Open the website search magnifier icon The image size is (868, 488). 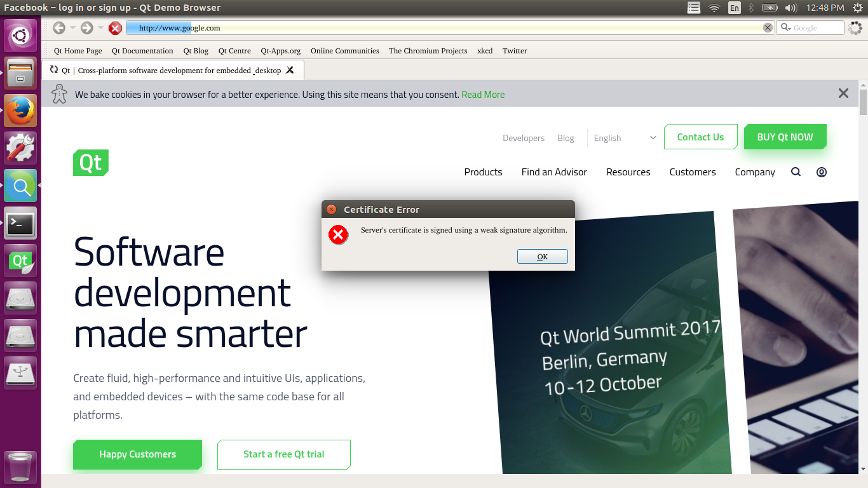tap(796, 172)
